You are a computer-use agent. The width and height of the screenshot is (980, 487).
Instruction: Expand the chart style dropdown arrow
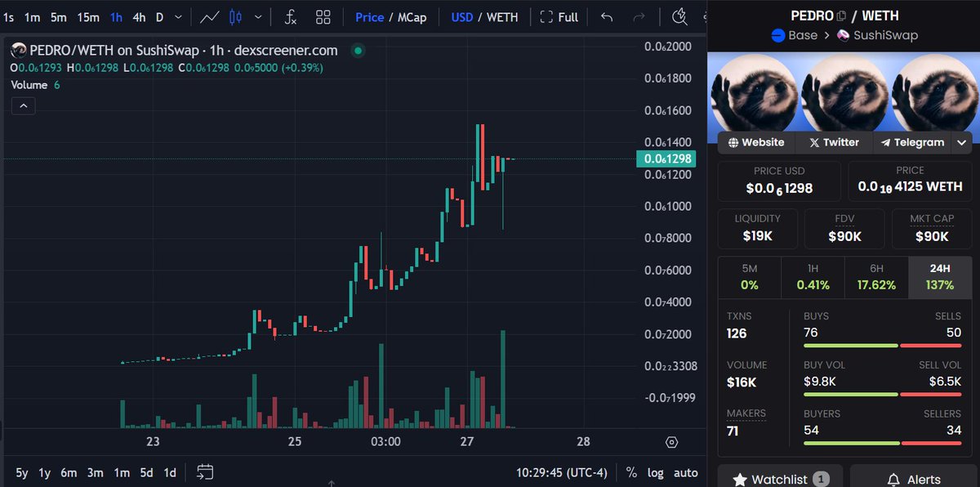(x=259, y=16)
